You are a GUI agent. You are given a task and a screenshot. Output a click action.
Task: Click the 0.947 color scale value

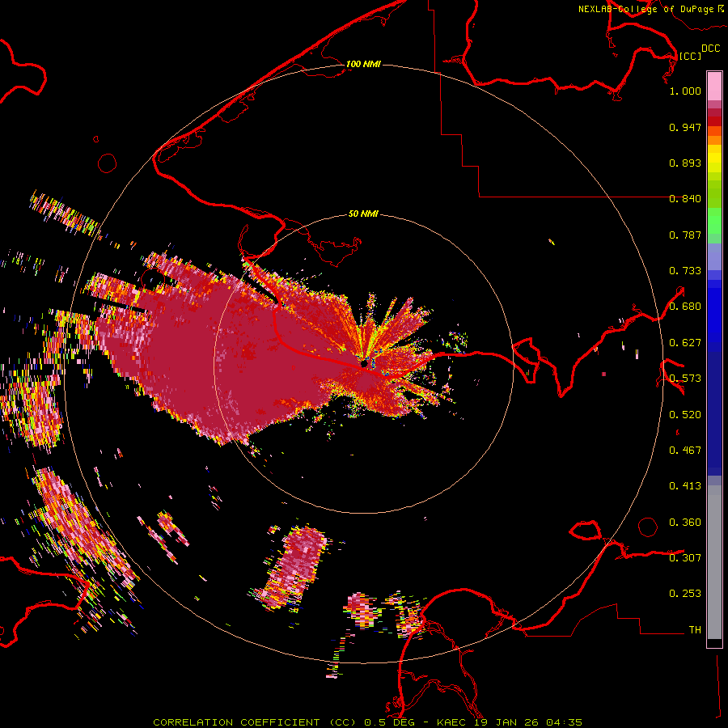(685, 127)
